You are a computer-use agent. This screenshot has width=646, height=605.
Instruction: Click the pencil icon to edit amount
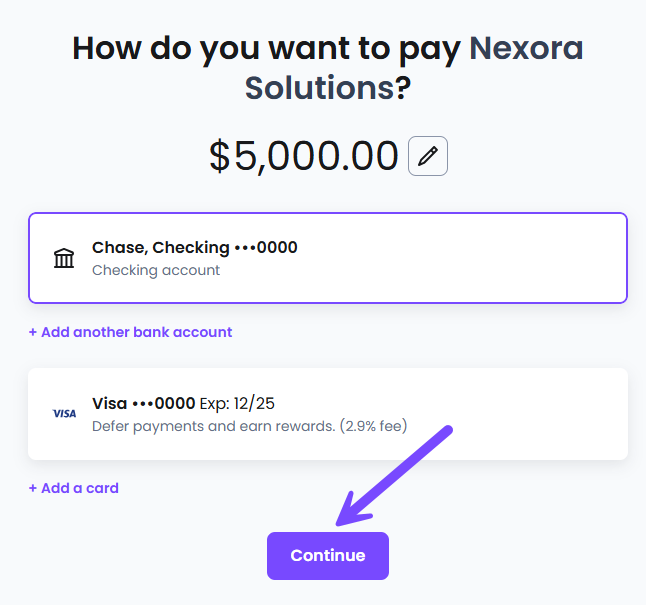pos(428,156)
